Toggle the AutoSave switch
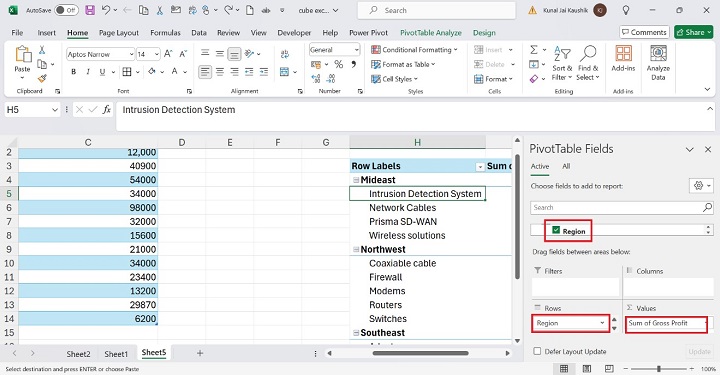This screenshot has height=375, width=720. click(66, 10)
